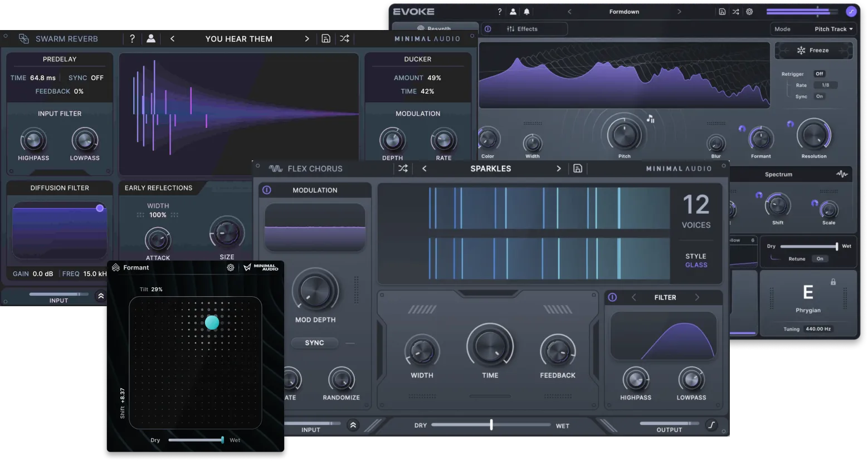868x461 pixels.
Task: Toggle Sync On under Rate in Evoke
Action: click(x=819, y=96)
